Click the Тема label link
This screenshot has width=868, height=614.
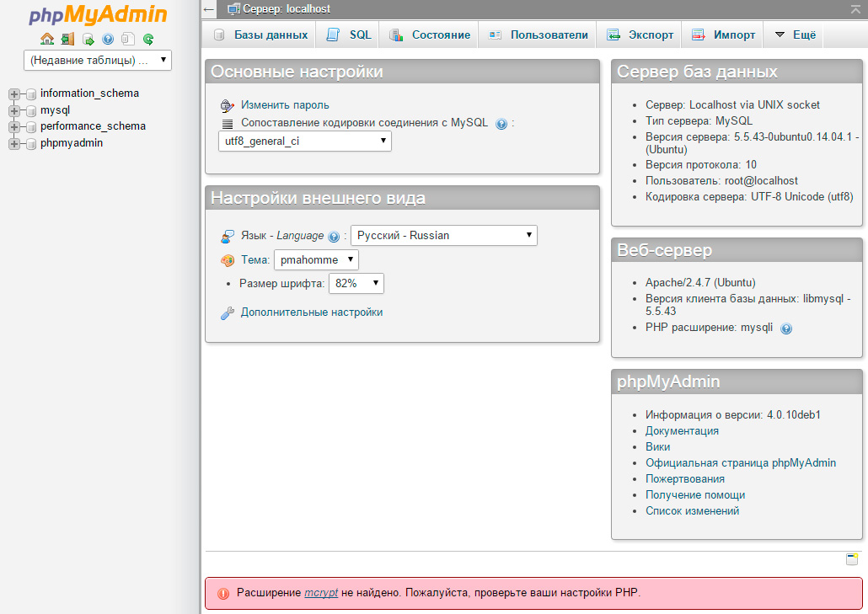coord(255,260)
